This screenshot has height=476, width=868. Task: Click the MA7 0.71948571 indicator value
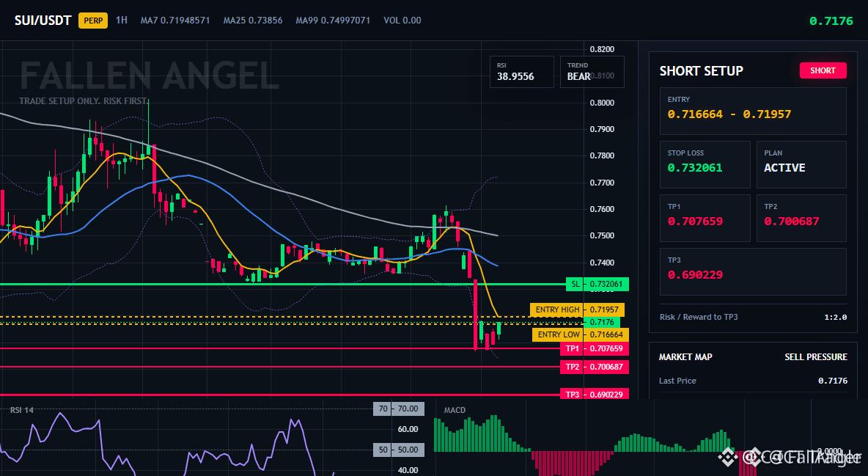pyautogui.click(x=175, y=21)
